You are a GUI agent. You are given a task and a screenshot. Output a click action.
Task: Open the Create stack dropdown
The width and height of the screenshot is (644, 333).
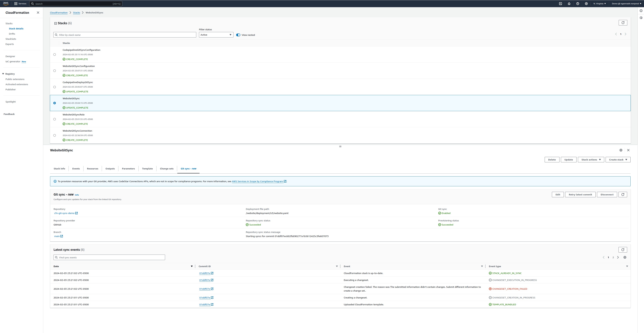pyautogui.click(x=618, y=160)
